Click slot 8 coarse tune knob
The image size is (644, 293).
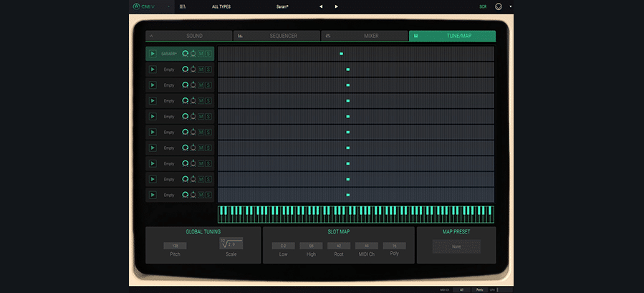tap(186, 163)
